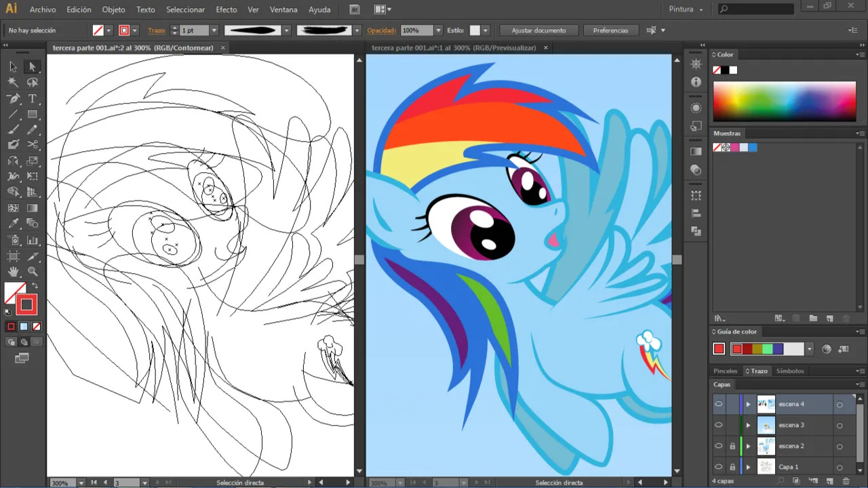
Task: Select the blue swatch in Muestras
Action: (752, 147)
